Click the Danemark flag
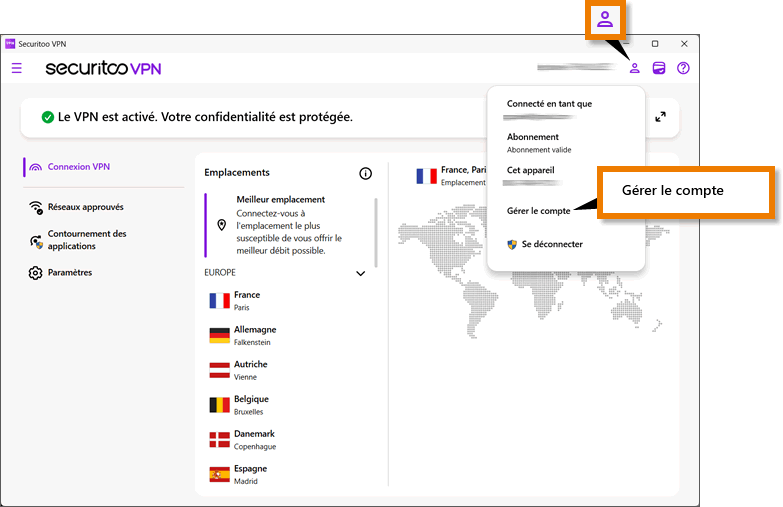Viewport: 783px width, 507px height. (219, 440)
